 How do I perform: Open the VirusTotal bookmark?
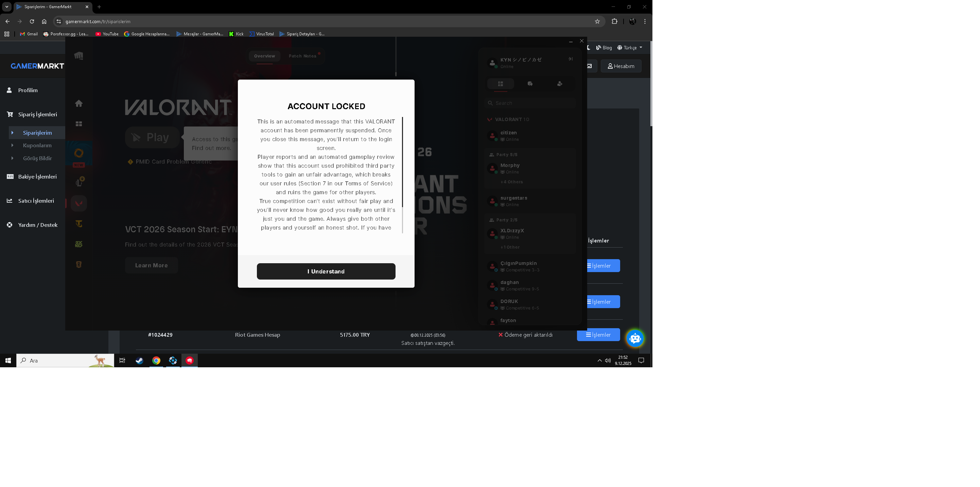(x=261, y=34)
